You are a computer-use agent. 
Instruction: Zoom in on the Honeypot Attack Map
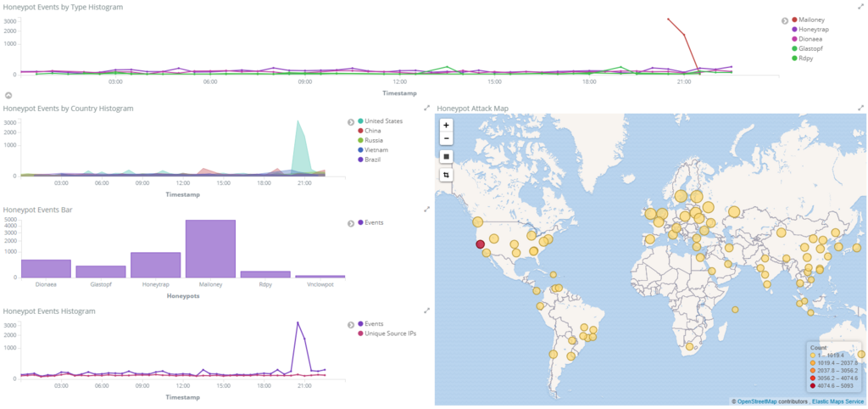pyautogui.click(x=446, y=126)
